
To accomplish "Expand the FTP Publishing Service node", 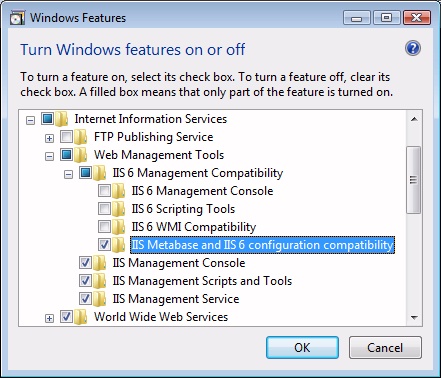I will point(49,138).
